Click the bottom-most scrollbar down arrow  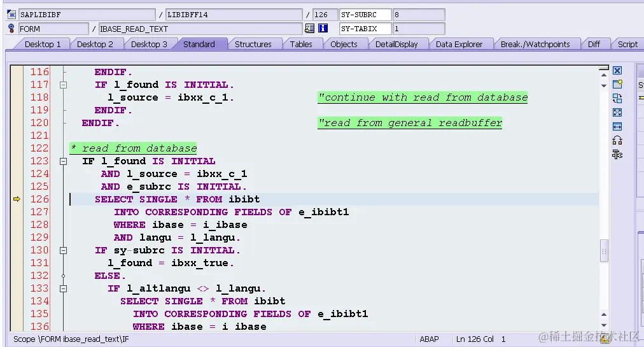click(x=604, y=325)
